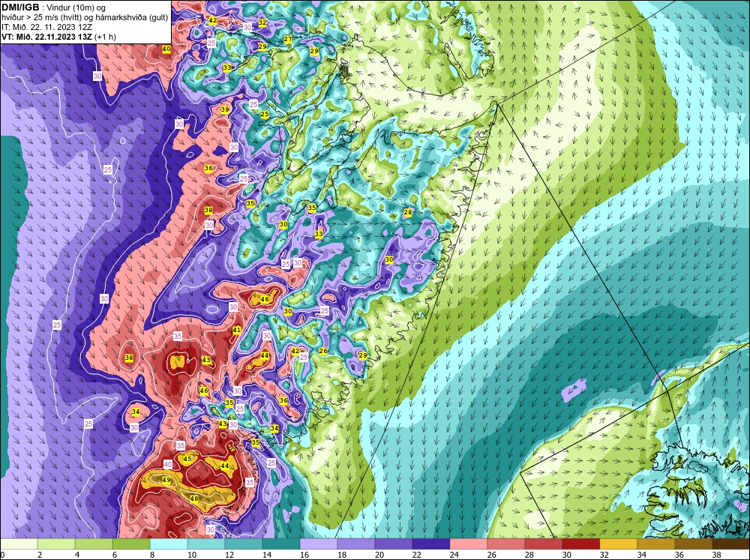Pick the darkest brown swatch after 38
The height and width of the screenshot is (560, 750).
730,544
